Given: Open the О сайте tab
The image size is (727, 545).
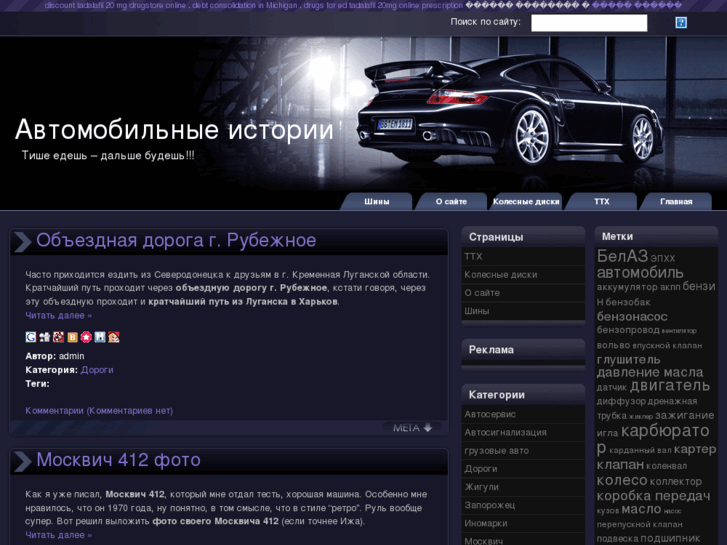Looking at the screenshot, I should (x=451, y=201).
